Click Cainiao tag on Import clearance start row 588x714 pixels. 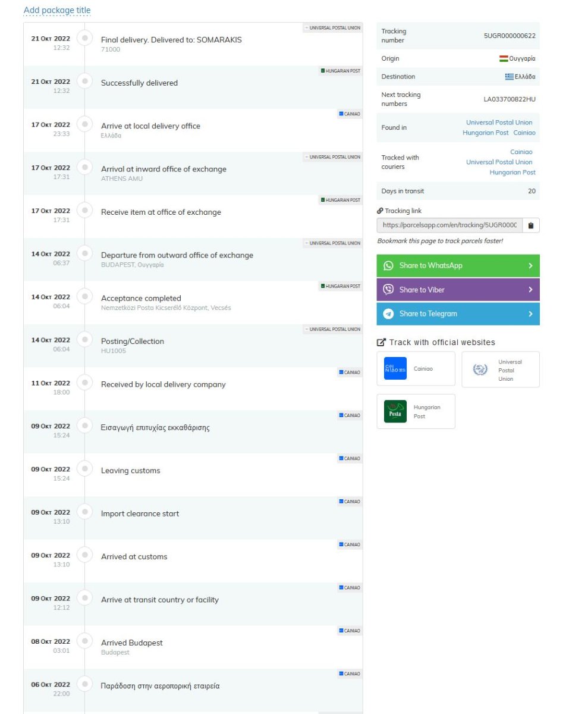pyautogui.click(x=350, y=502)
